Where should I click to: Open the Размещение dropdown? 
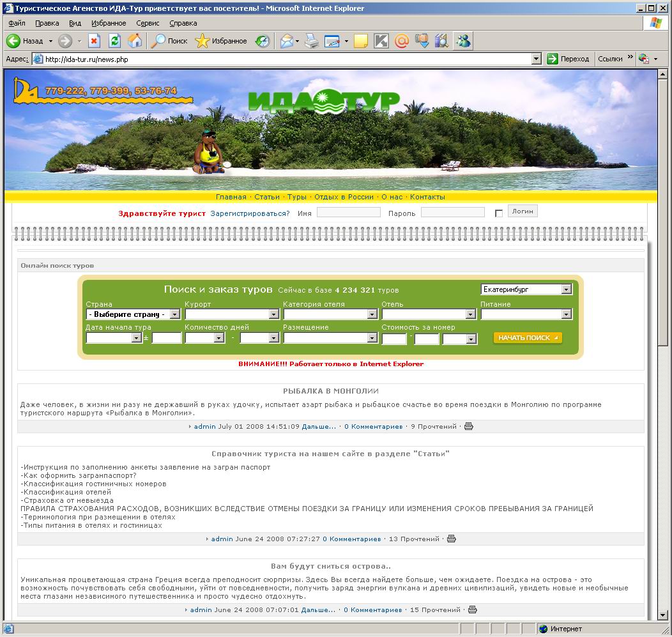coord(330,338)
